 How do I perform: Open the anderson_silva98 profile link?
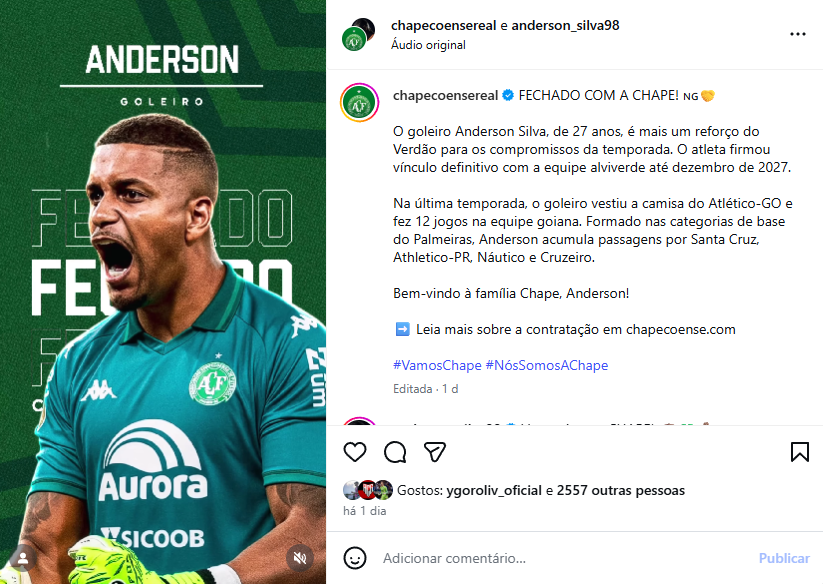565,25
